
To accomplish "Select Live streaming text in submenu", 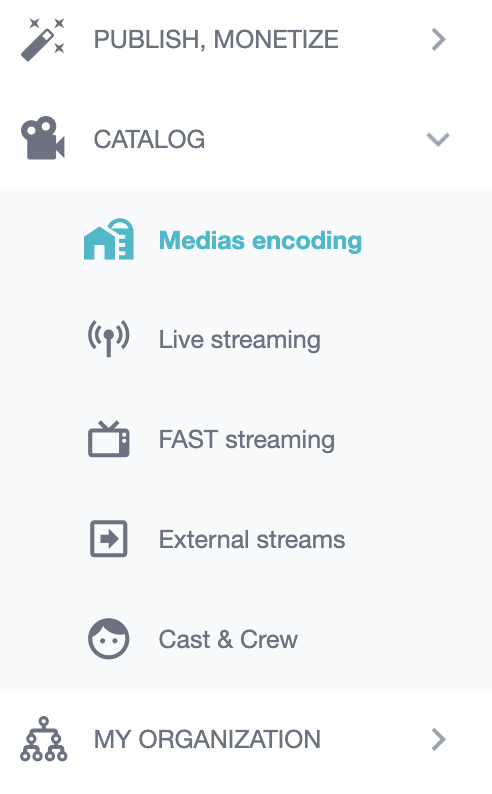I will [x=239, y=339].
